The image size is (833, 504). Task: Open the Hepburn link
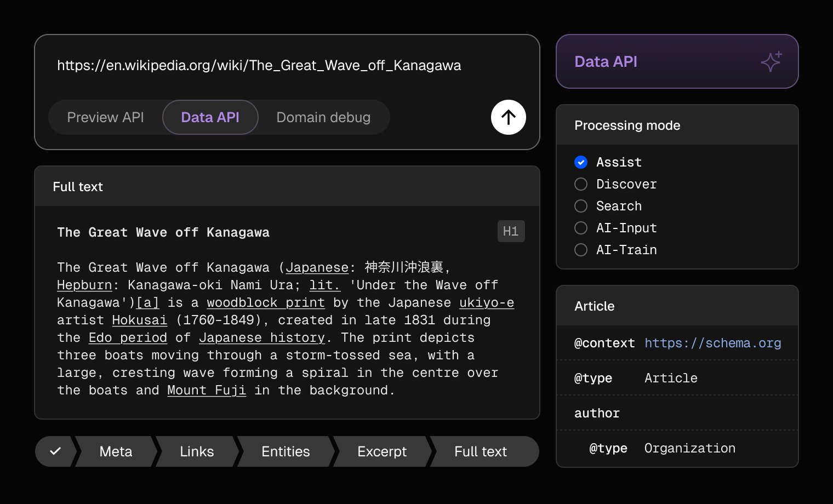click(84, 285)
